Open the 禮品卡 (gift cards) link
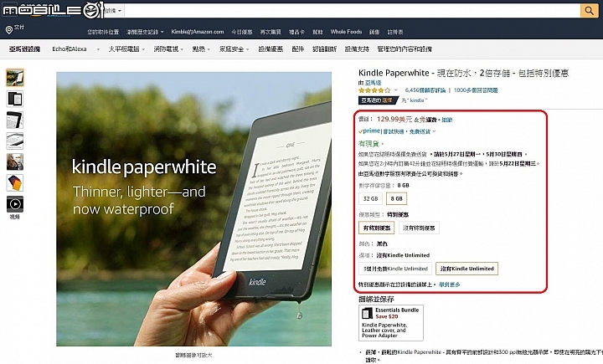The height and width of the screenshot is (364, 603). click(296, 32)
